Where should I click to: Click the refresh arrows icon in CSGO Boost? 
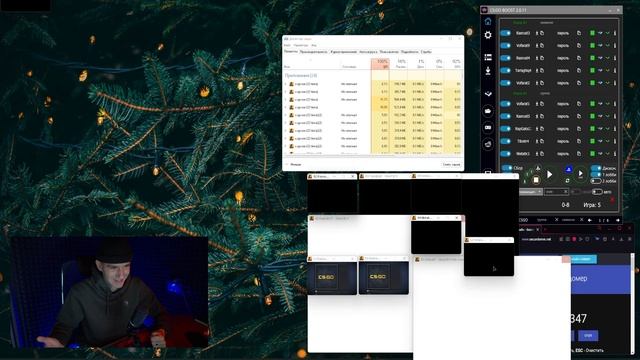pos(568,180)
